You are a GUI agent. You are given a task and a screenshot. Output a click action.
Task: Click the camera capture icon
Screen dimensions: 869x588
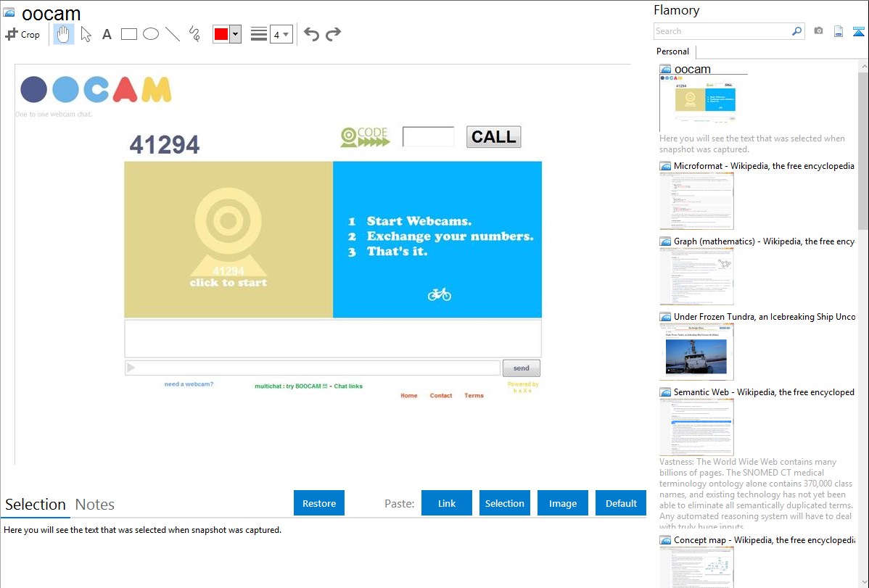click(818, 31)
